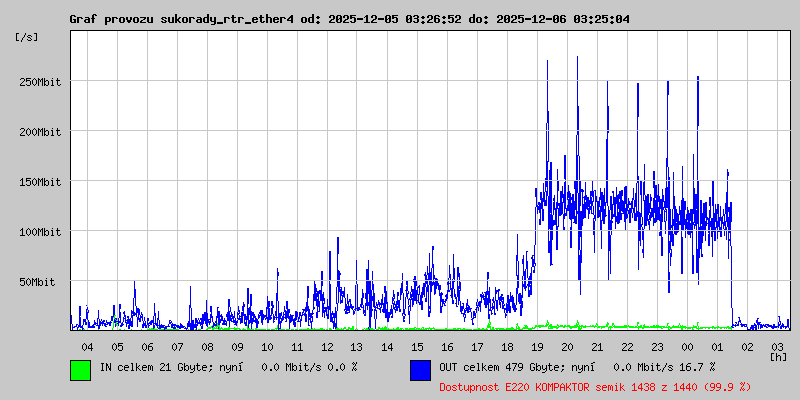The height and width of the screenshot is (400, 800).
Task: Click hour label '15' on time axis
Action: (417, 347)
